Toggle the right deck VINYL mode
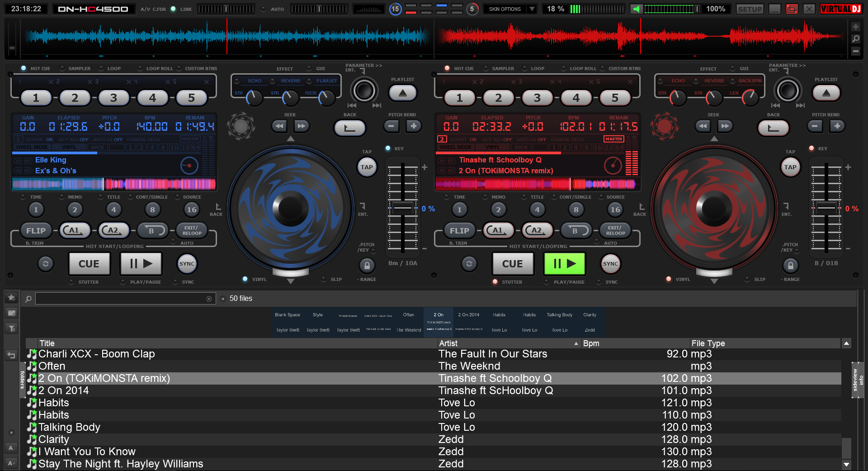The width and height of the screenshot is (868, 471). click(669, 279)
